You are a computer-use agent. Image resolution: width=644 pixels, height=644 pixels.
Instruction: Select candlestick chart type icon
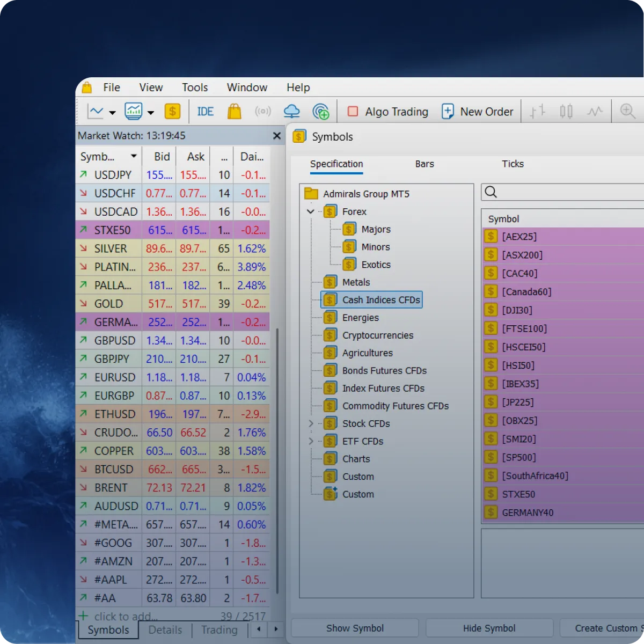566,112
